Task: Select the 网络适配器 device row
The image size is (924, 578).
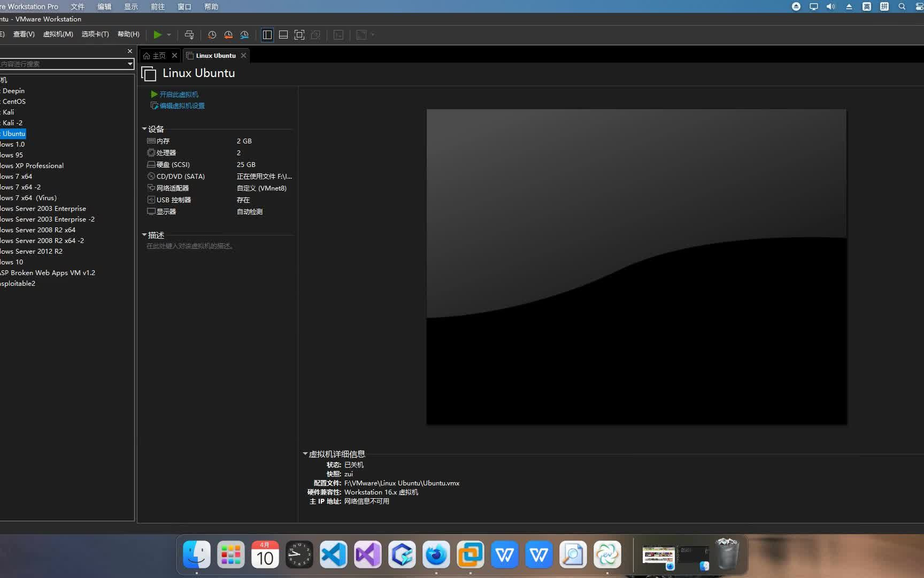Action: [x=220, y=188]
